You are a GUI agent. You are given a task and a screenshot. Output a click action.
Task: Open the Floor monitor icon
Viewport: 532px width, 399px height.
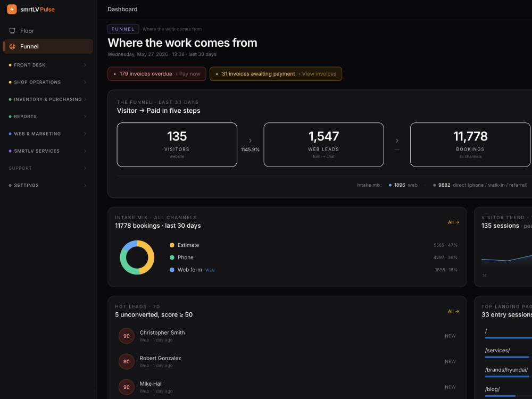click(x=12, y=31)
